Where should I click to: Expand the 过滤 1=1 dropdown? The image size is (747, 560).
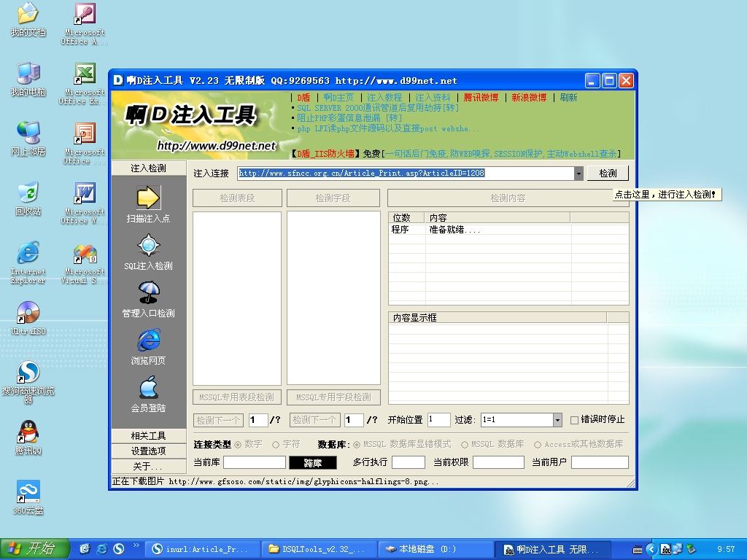[x=557, y=419]
